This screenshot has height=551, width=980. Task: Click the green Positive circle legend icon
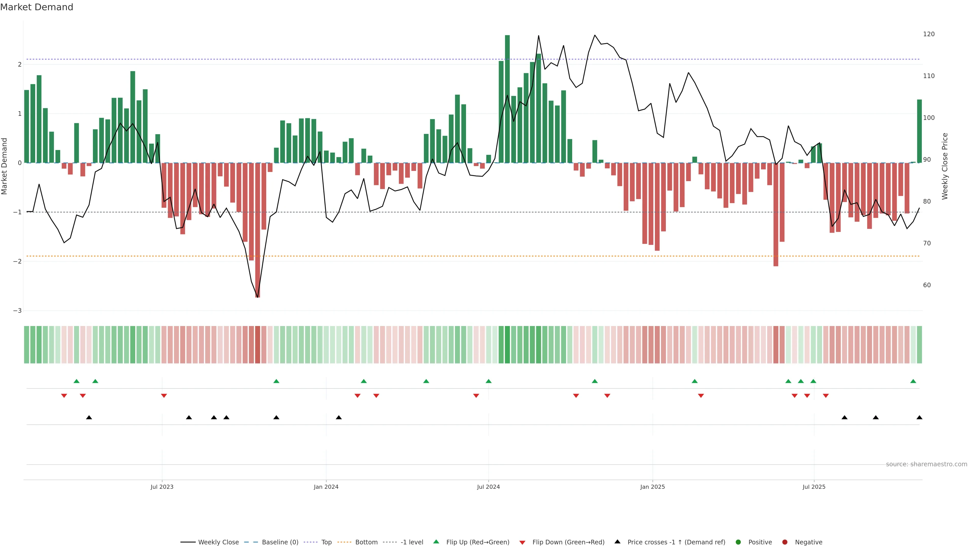(738, 542)
